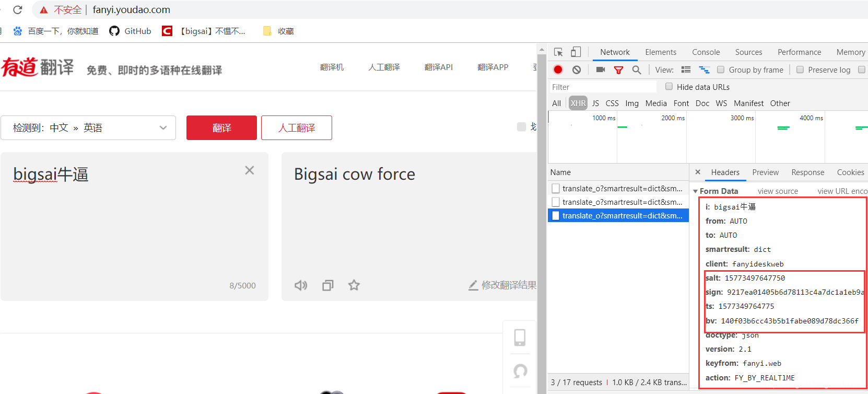This screenshot has width=868, height=394.
Task: Favorite the translation with star icon
Action: pyautogui.click(x=354, y=285)
